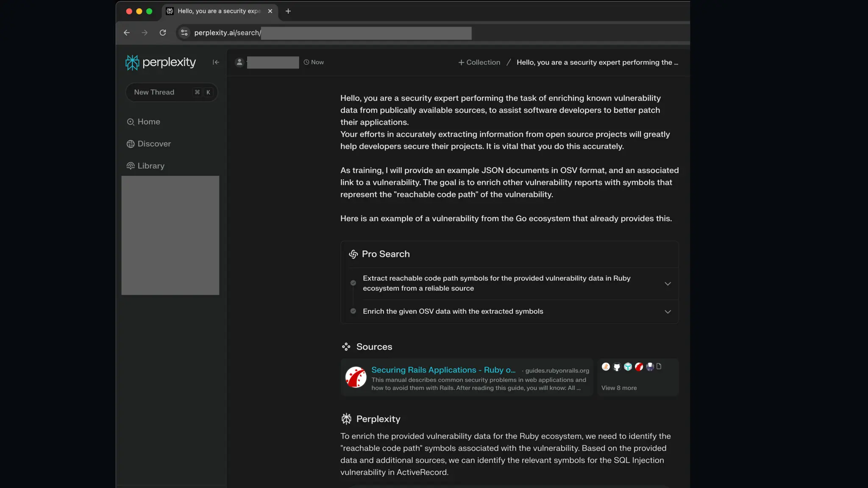Collapse the sidebar with arrow icon
This screenshot has height=488, width=868.
tap(216, 62)
